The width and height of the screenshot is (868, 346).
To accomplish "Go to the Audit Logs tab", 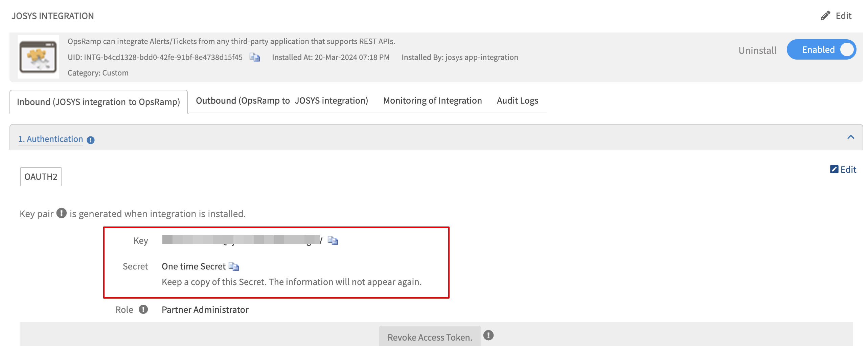I will tap(517, 101).
